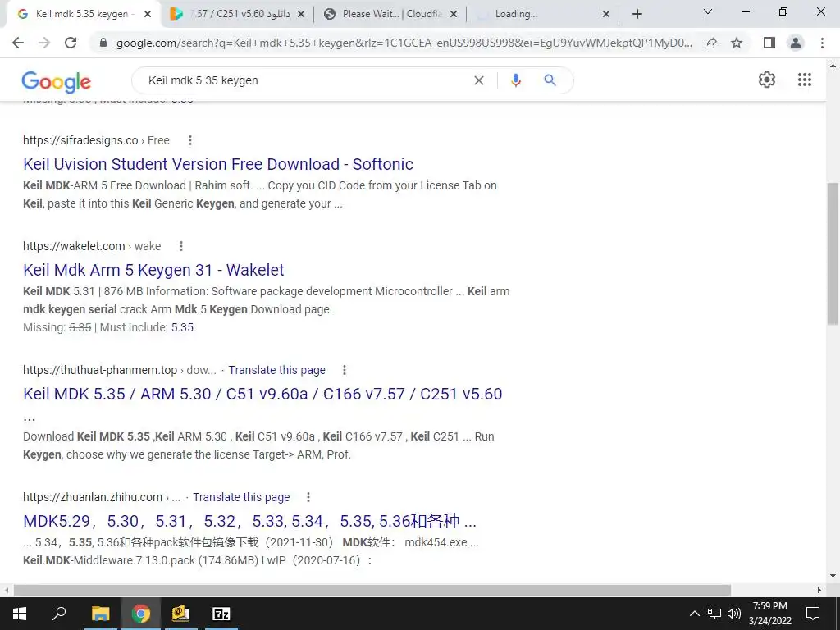This screenshot has width=840, height=630.
Task: Open Keil Mdk Arm 5 Keygen 31 Wakelet
Action: click(153, 270)
